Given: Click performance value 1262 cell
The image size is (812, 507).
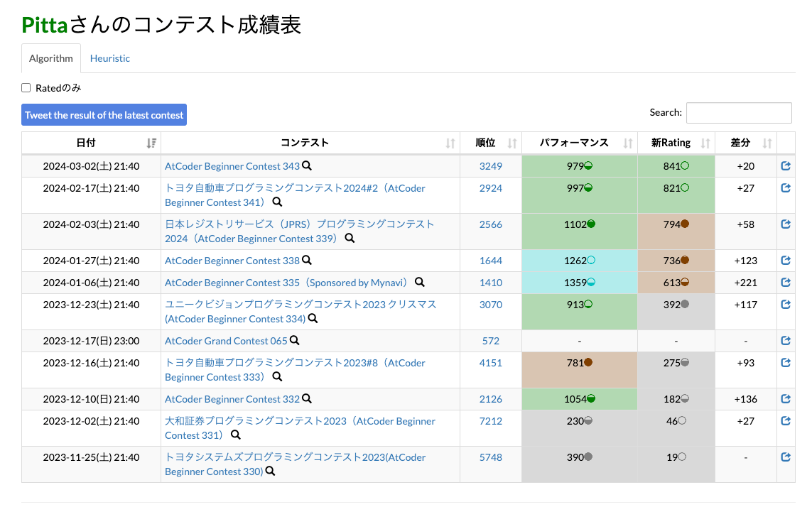Looking at the screenshot, I should [x=580, y=261].
